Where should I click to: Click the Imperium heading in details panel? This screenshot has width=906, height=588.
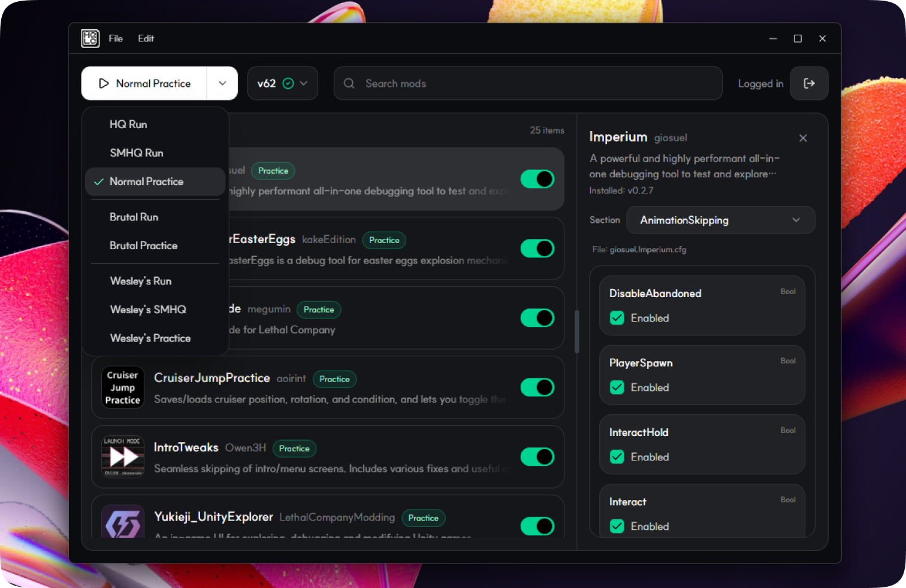[618, 137]
